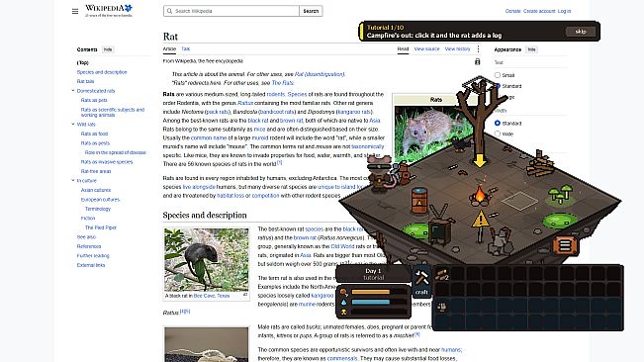Click the rusty water barrel
The height and width of the screenshot is (362, 644).
tap(418, 201)
